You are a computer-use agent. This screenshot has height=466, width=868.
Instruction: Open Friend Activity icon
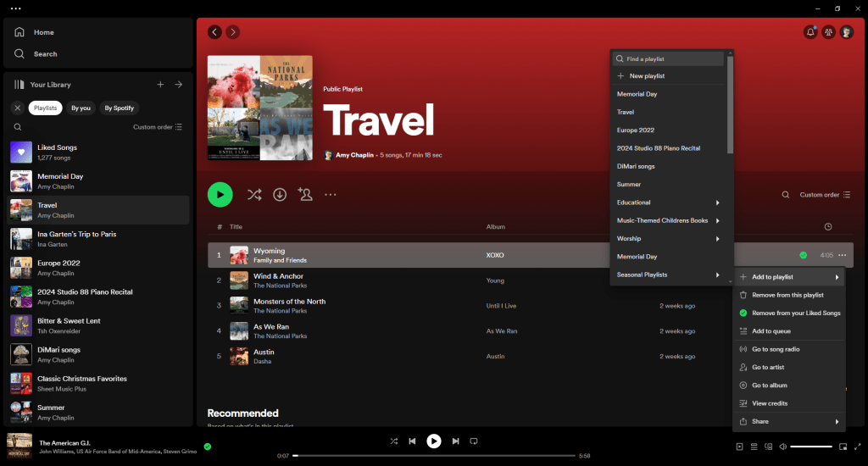pyautogui.click(x=828, y=32)
